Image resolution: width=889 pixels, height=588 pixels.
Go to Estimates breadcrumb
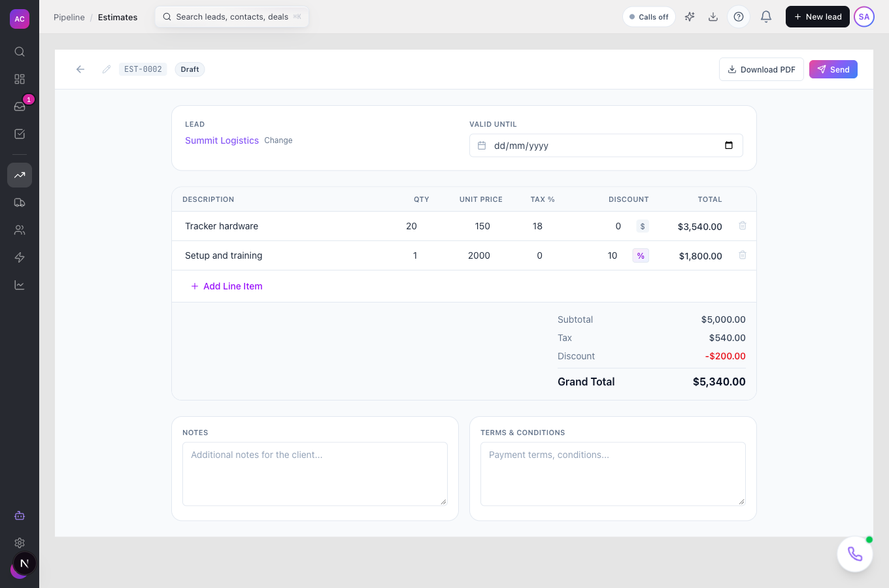tap(118, 17)
